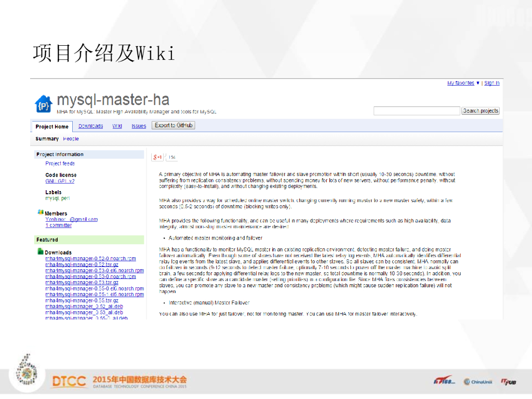
Task: Click the ITPUB logo in the footer
Action: [508, 382]
